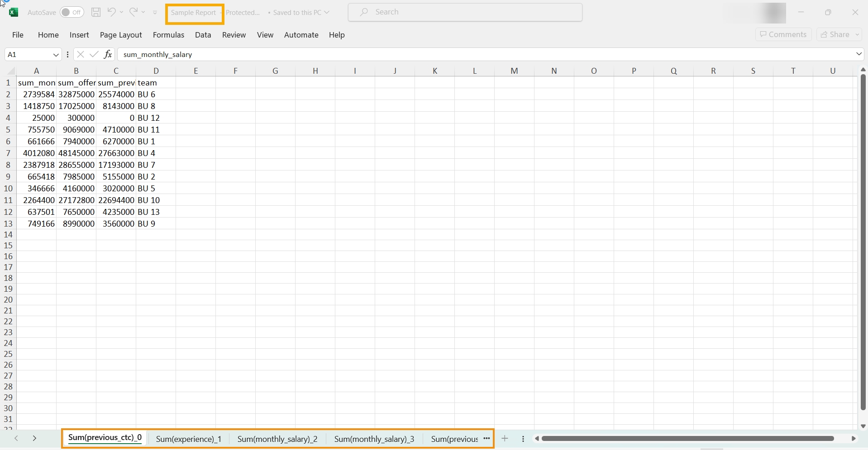Go to the Formulas tab
This screenshot has width=868, height=450.
(168, 35)
